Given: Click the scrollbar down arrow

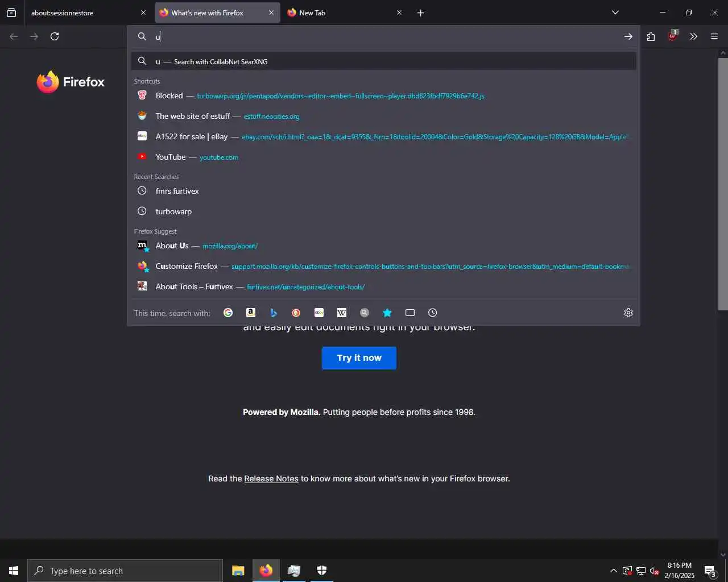Looking at the screenshot, I should [x=723, y=555].
